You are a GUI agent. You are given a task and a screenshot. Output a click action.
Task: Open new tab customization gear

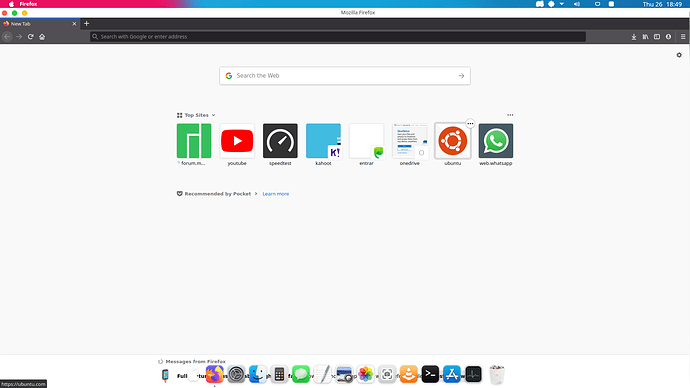click(679, 55)
